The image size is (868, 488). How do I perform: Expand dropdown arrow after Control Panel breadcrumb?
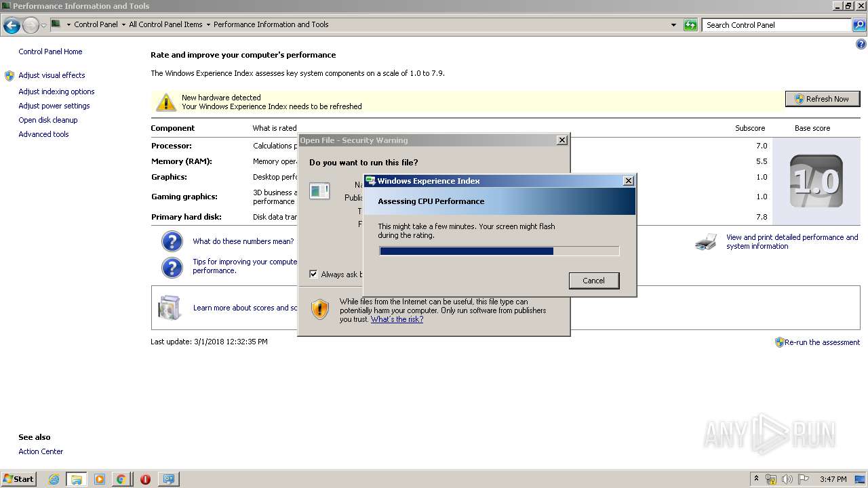pyautogui.click(x=123, y=24)
